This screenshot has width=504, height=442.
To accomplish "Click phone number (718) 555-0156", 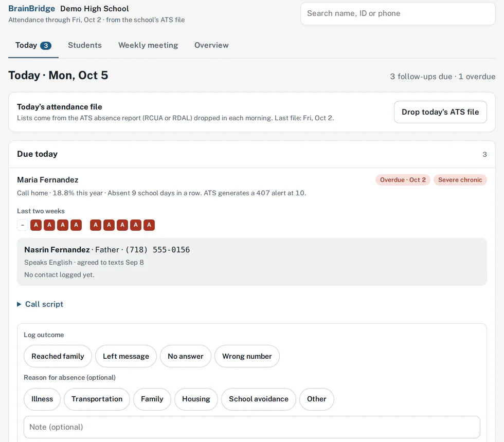I will [158, 250].
